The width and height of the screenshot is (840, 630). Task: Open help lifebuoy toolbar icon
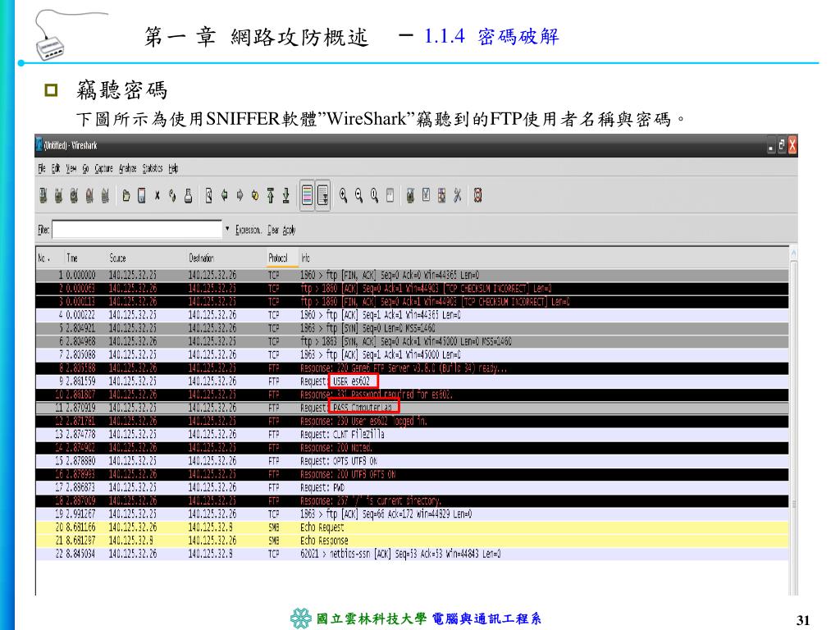pyautogui.click(x=478, y=196)
